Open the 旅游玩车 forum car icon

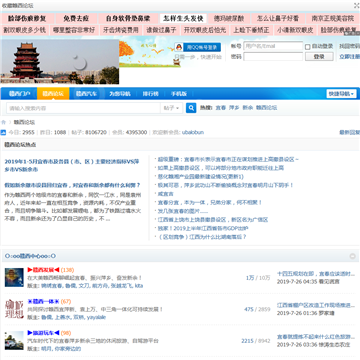coord(14,340)
